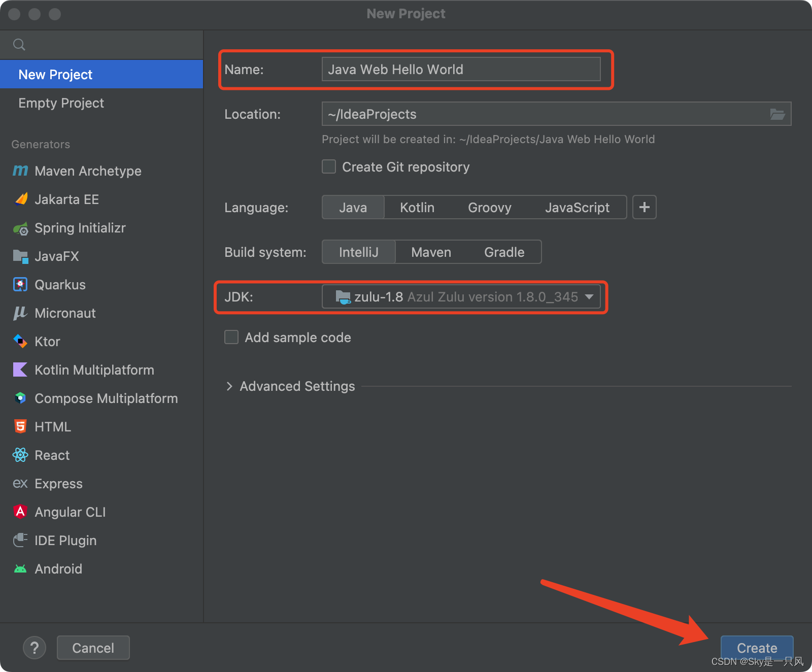Select JavaScript as the language
Viewport: 812px width, 672px height.
click(x=578, y=207)
